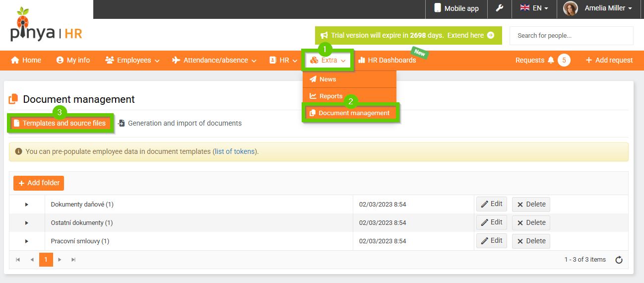Click the Document management heading icon
The height and width of the screenshot is (283, 644).
click(13, 99)
